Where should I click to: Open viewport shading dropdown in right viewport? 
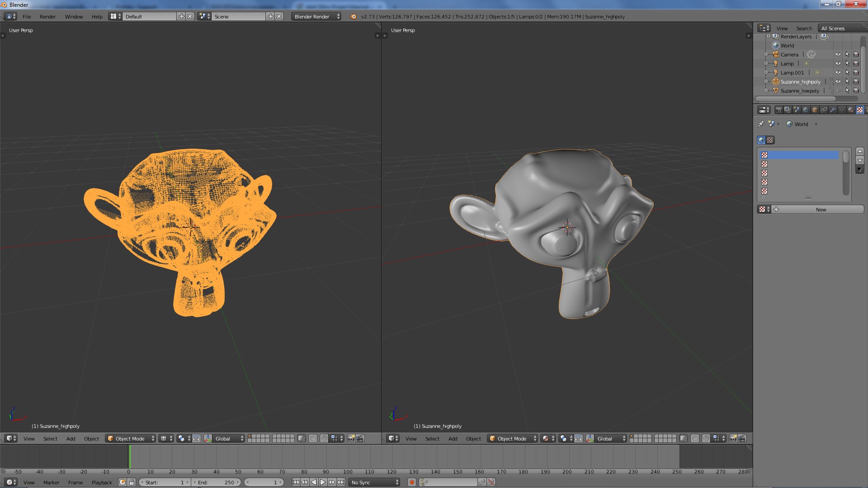point(548,438)
